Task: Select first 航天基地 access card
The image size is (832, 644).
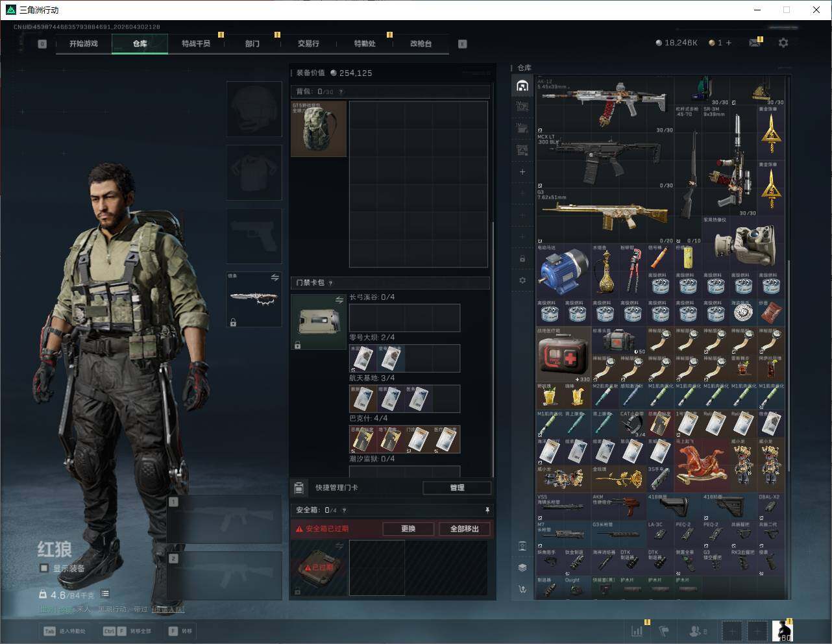Action: point(363,399)
